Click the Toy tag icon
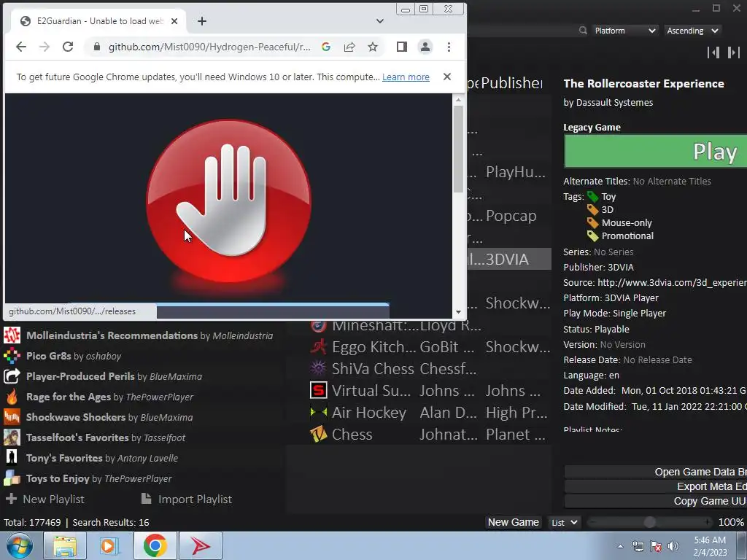 pyautogui.click(x=592, y=196)
